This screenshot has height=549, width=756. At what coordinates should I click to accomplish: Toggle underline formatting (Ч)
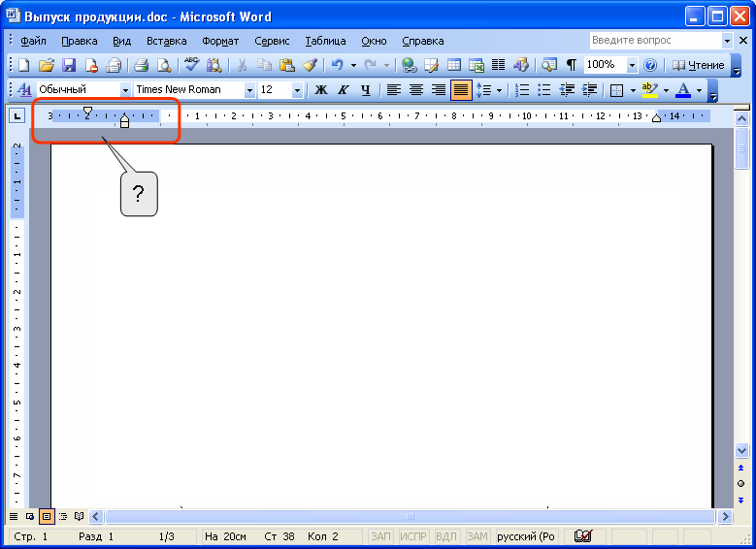366,89
